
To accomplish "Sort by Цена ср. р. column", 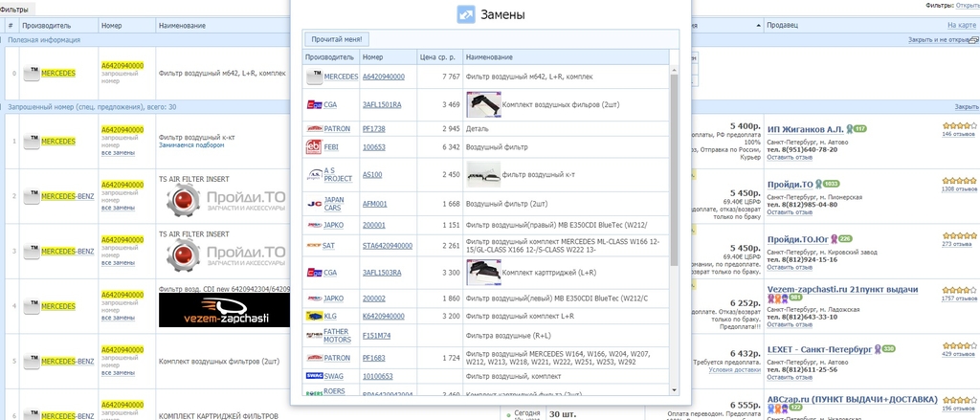I will [436, 57].
